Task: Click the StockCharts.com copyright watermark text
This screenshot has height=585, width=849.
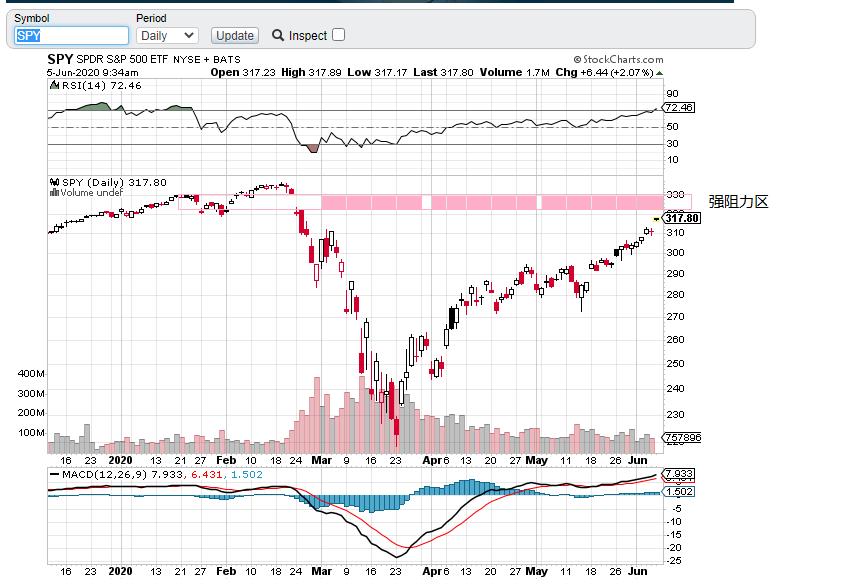Action: coord(619,60)
